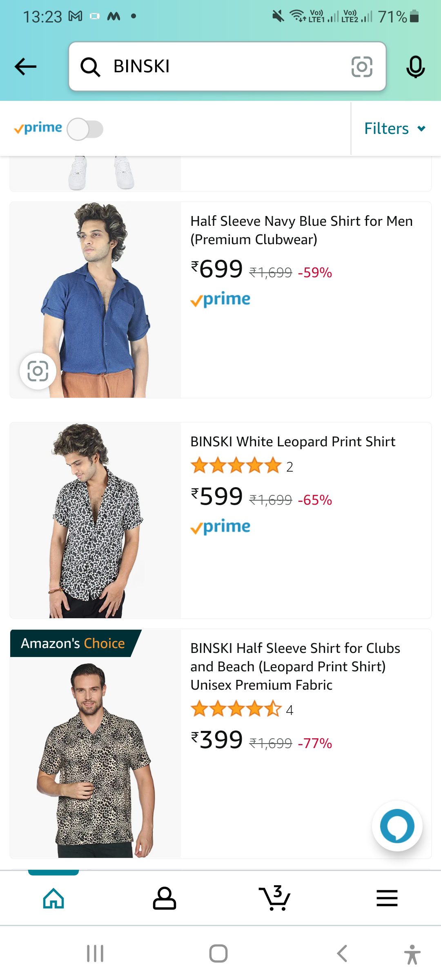Screen dimensions: 441x980
Task: Tap the back arrow in search header
Action: (x=25, y=67)
